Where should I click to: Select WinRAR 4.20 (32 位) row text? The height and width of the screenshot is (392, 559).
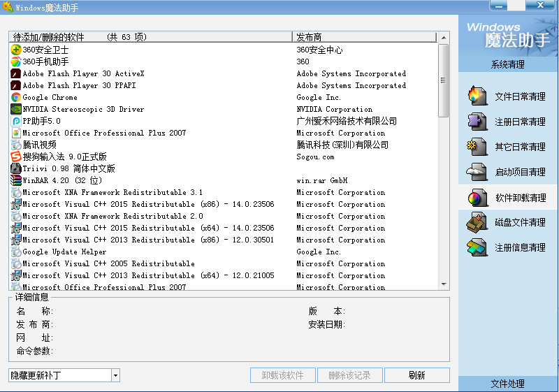pos(62,181)
